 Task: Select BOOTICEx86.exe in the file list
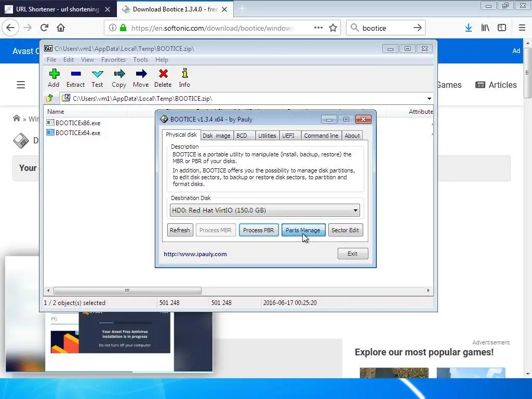coord(73,123)
